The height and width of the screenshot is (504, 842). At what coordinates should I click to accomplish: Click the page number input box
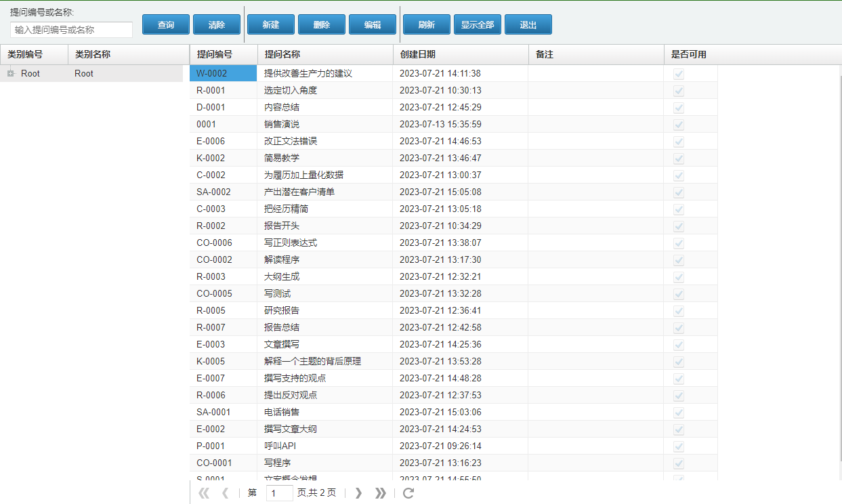(280, 493)
